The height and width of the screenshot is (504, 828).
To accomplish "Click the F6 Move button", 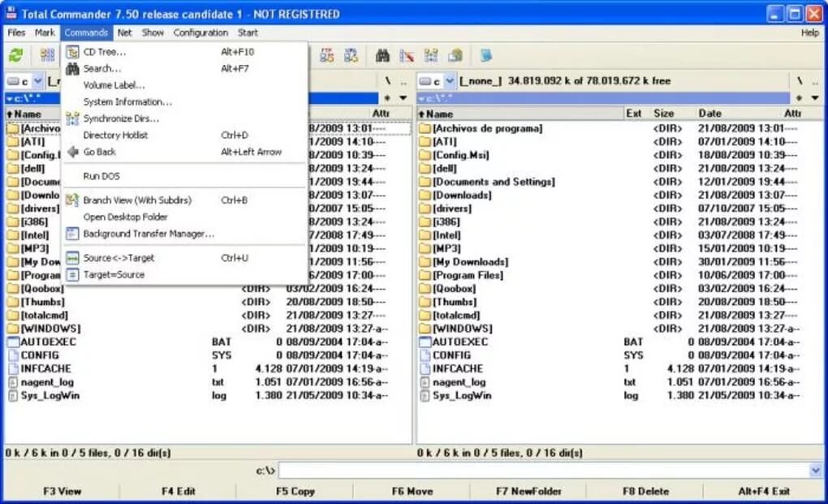I will pos(412,491).
